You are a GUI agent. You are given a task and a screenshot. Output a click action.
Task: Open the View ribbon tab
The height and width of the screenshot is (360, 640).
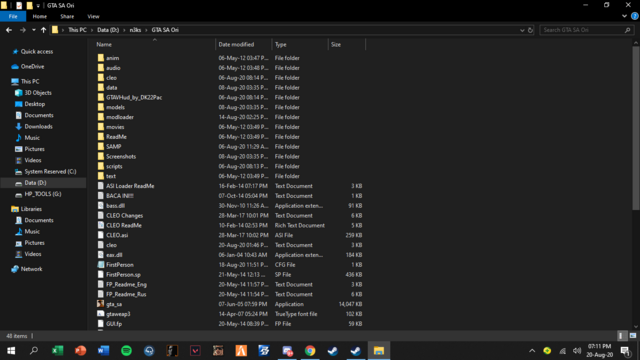point(93,16)
